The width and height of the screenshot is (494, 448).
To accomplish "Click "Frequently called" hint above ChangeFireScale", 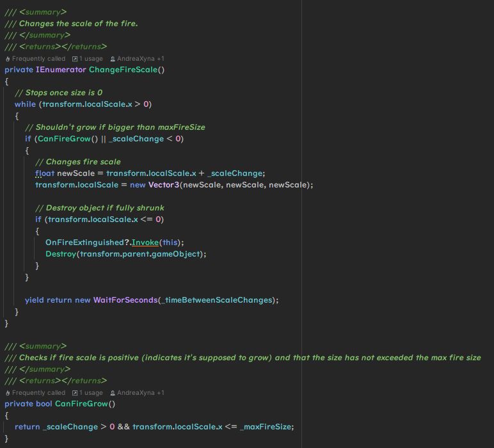I will click(x=38, y=58).
